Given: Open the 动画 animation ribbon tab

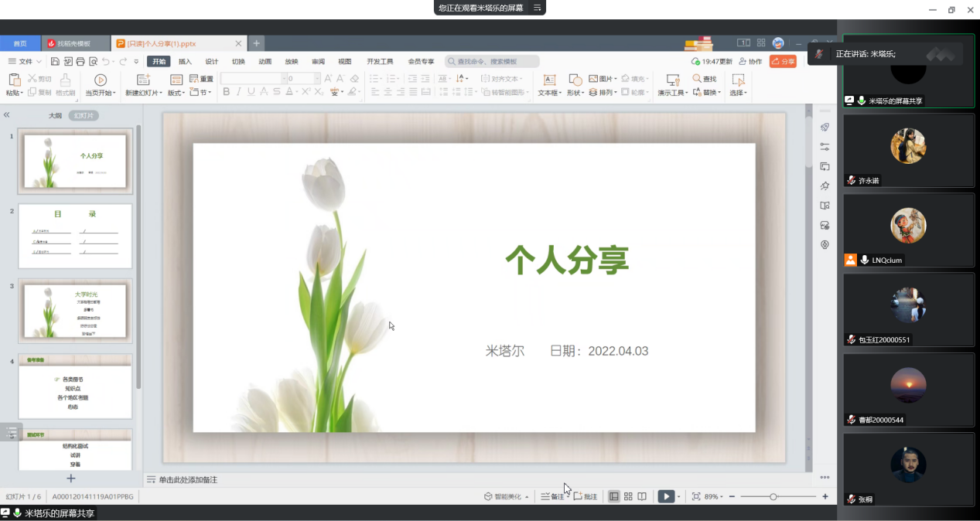Looking at the screenshot, I should pos(265,62).
